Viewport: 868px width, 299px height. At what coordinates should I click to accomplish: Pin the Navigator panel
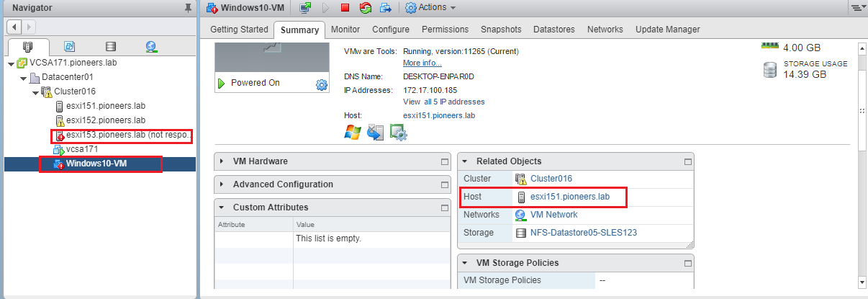188,8
